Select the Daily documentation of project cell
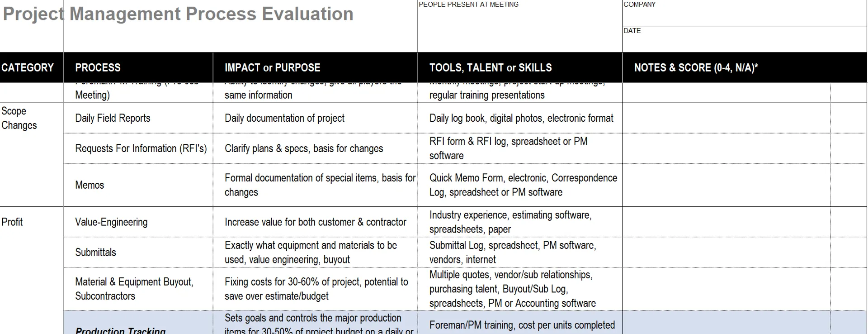868x334 pixels. tap(284, 118)
